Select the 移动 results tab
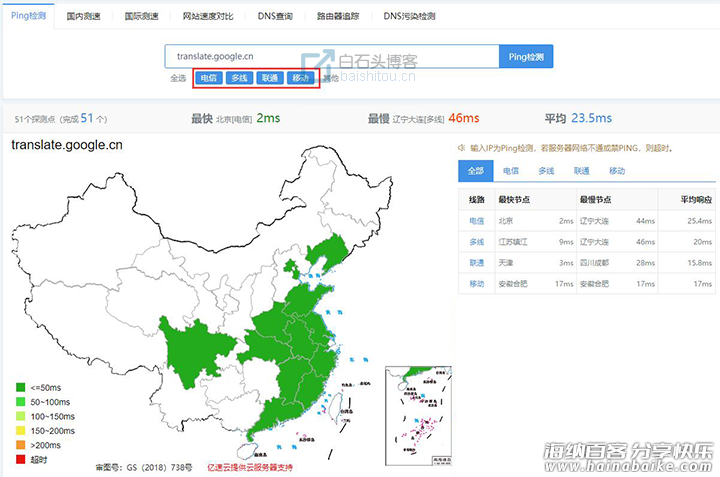 (617, 171)
